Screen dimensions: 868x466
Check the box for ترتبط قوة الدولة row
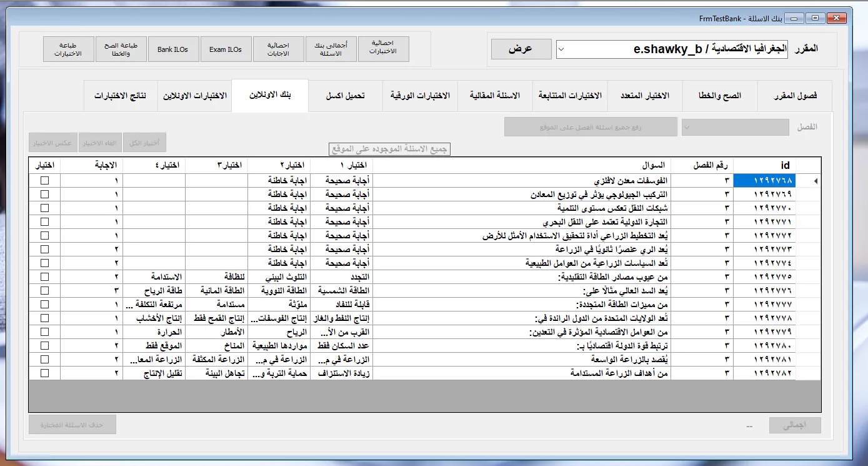pyautogui.click(x=44, y=345)
